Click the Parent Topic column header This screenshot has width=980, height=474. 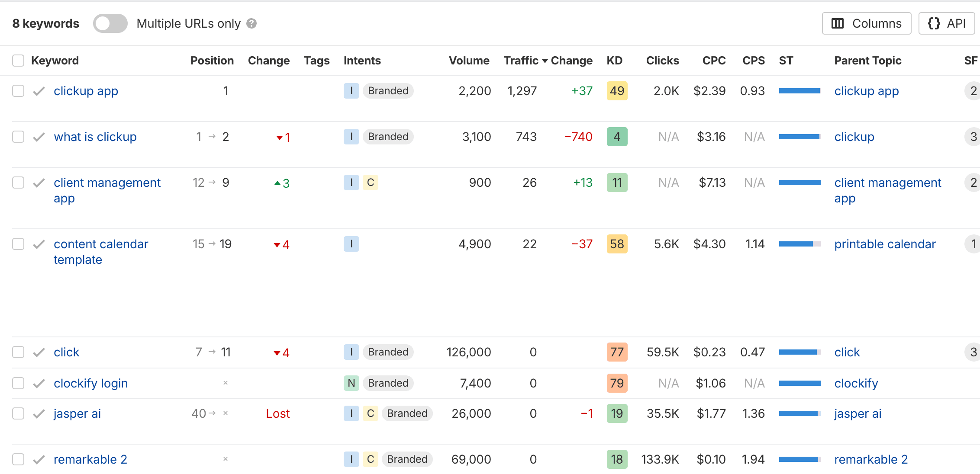click(868, 61)
